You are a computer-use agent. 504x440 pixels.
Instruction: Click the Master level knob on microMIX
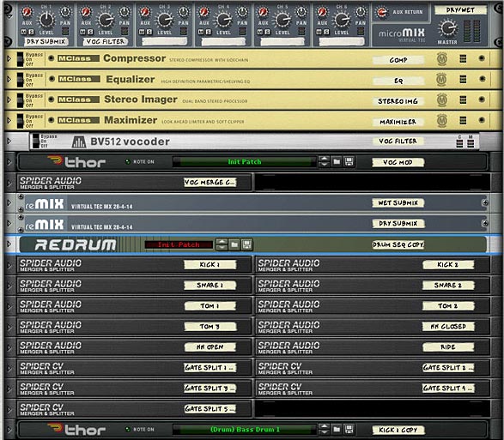pos(447,28)
